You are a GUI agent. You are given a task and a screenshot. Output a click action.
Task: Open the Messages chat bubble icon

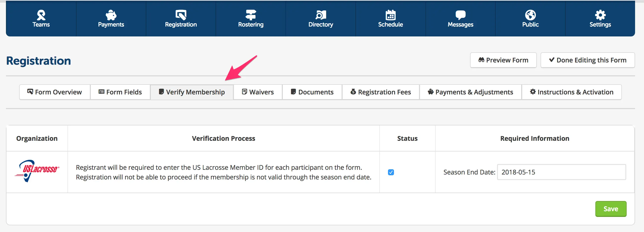coord(460,15)
